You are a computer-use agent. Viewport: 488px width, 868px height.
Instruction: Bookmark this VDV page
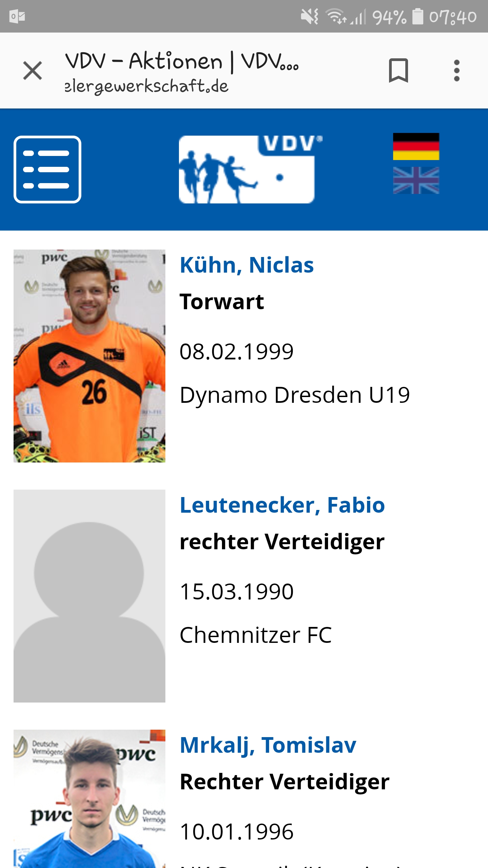pos(398,71)
